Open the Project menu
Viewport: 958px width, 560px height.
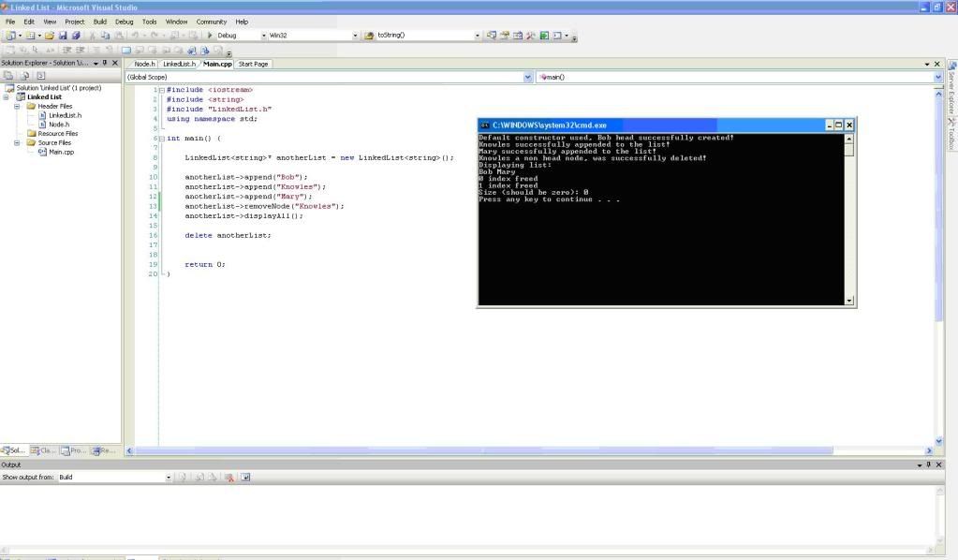[75, 22]
